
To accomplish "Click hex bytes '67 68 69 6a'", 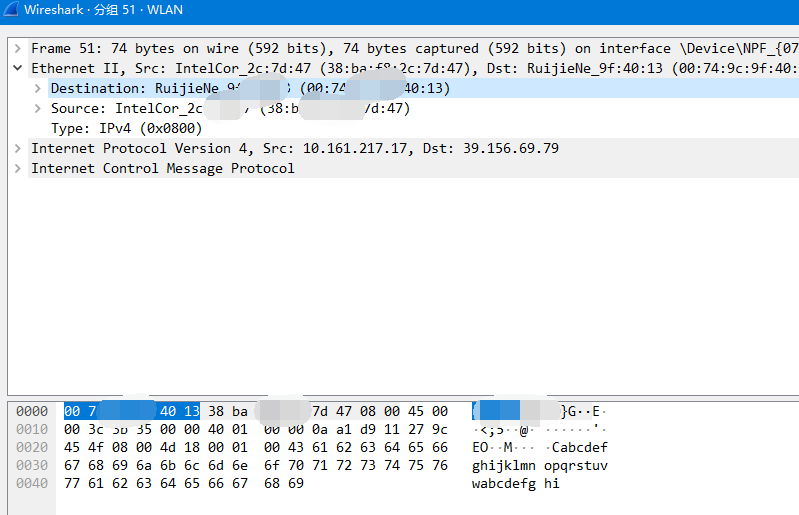I will 108,465.
